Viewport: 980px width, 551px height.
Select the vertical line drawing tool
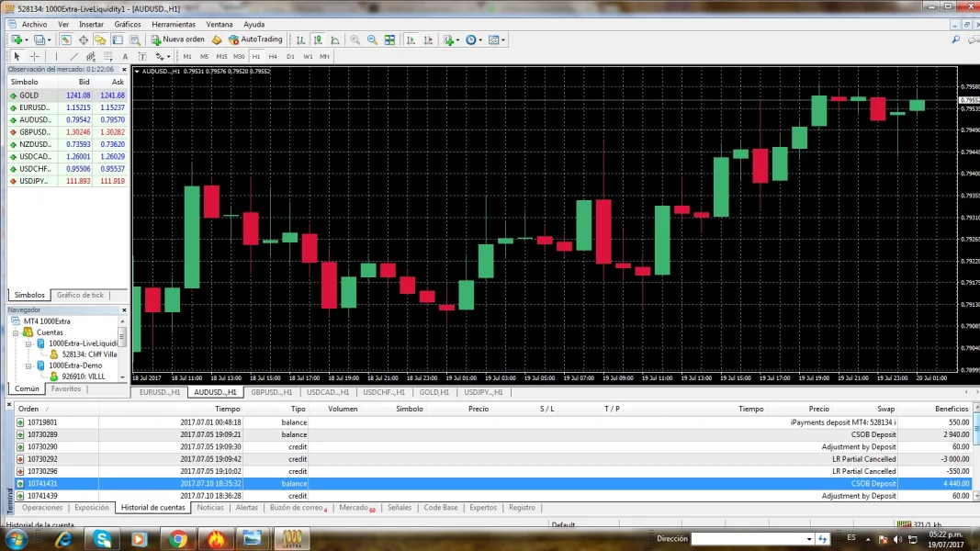56,57
